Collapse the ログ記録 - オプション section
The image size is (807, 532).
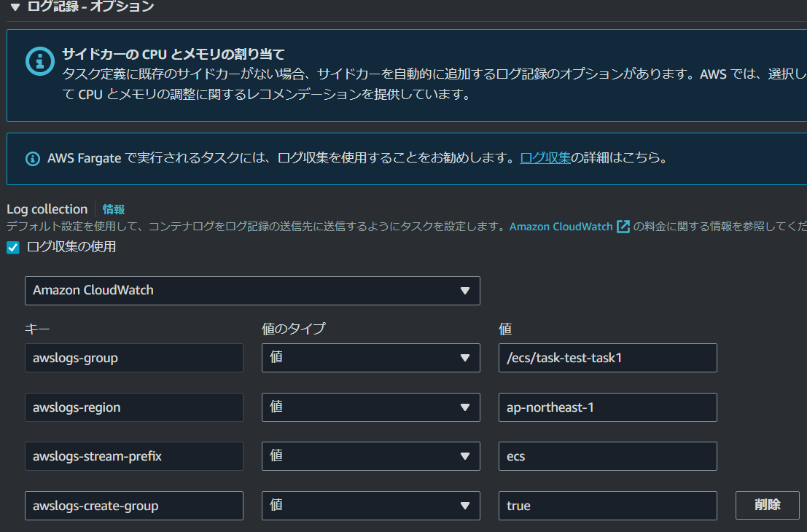pyautogui.click(x=15, y=7)
